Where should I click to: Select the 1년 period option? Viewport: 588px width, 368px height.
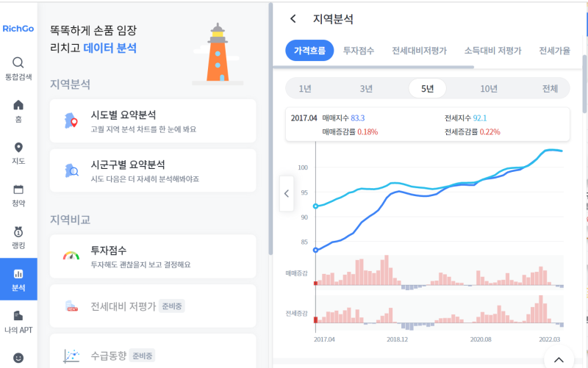pos(305,89)
